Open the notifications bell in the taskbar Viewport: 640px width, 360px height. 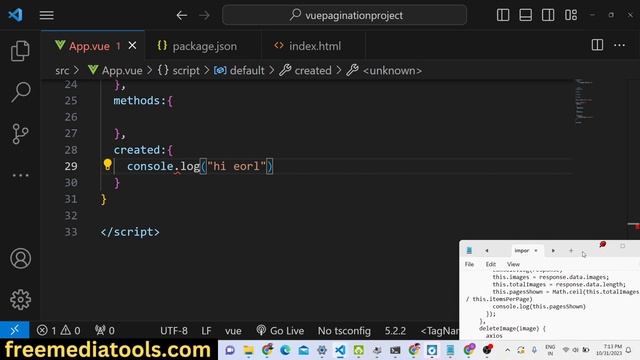click(629, 350)
